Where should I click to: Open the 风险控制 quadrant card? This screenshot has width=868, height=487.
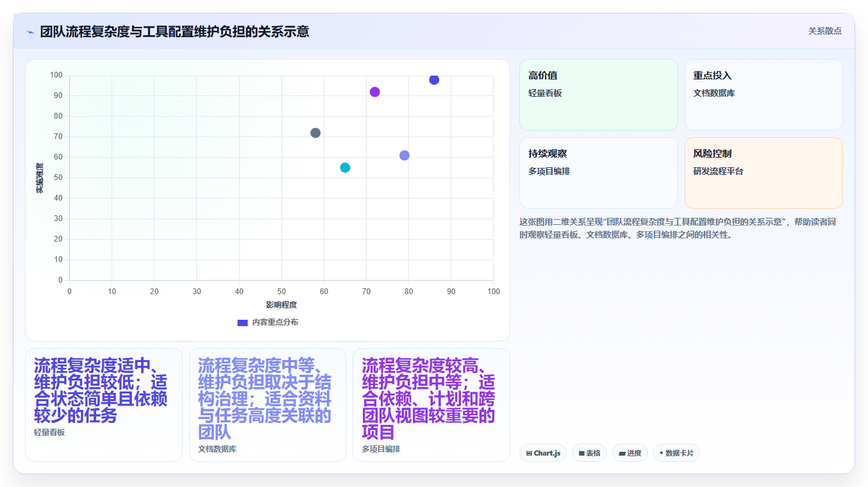[764, 173]
